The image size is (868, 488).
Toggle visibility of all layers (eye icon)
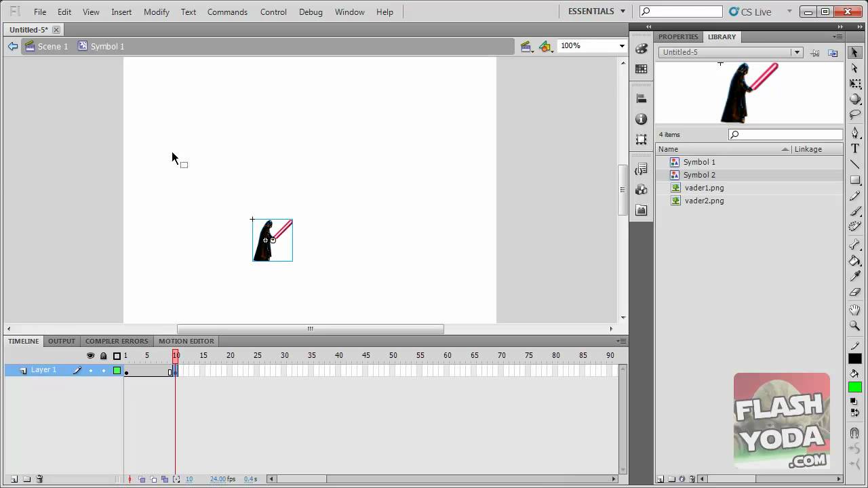[x=90, y=356]
